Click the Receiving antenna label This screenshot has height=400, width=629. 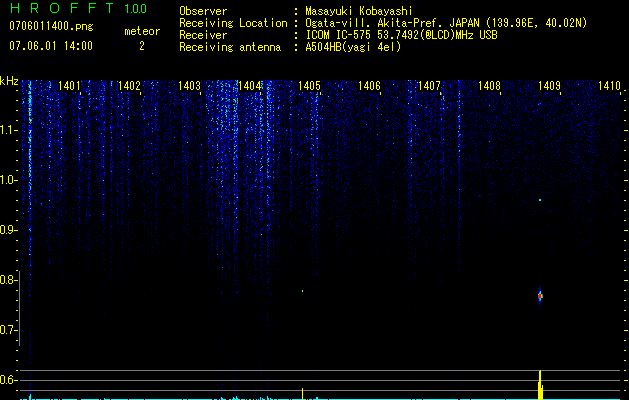pos(230,47)
